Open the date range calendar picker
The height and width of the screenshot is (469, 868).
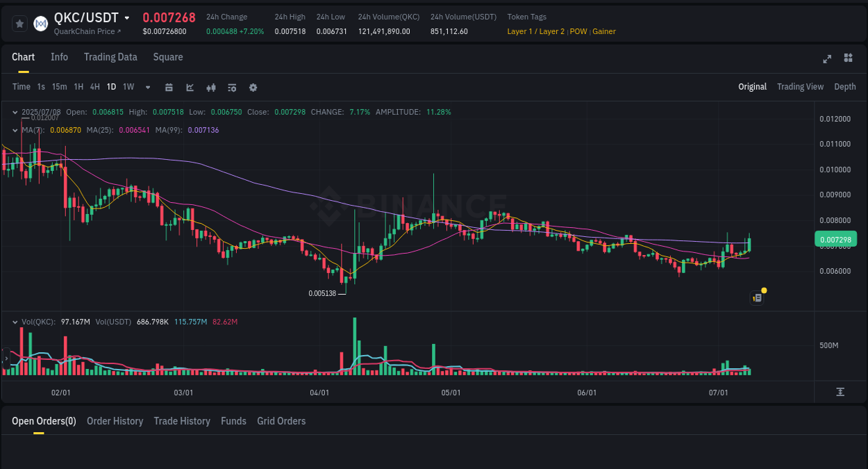169,87
